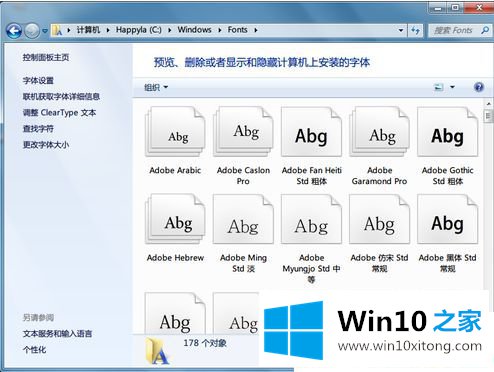Click the Adobe 黑体 Std 常规 label
The image size is (494, 372).
tap(447, 263)
